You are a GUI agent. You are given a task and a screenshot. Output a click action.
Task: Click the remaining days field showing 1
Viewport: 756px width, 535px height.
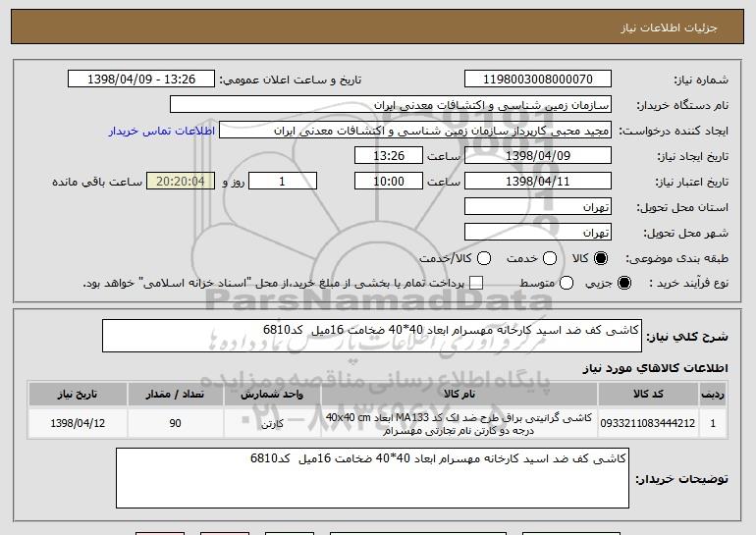pos(283,182)
